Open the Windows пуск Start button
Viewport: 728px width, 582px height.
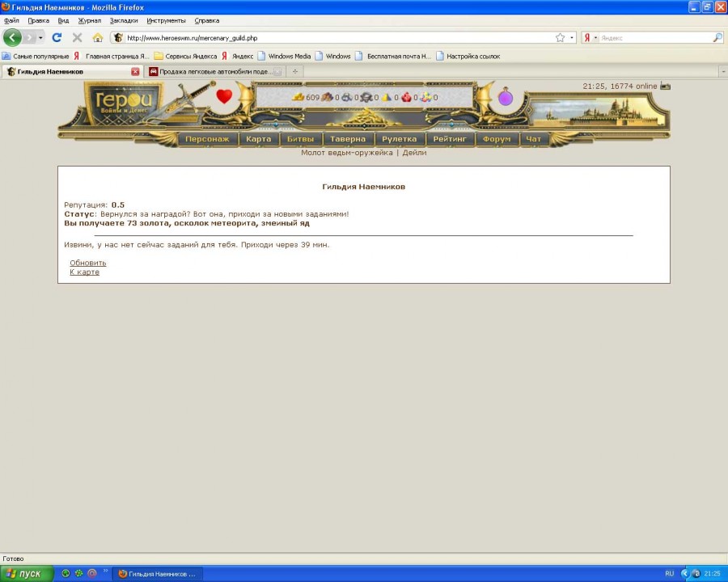[x=27, y=574]
